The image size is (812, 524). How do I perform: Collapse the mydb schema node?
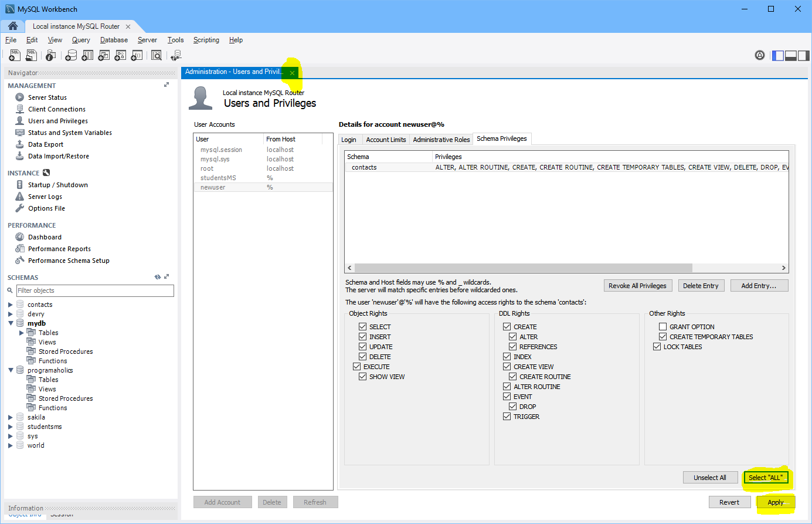coord(11,323)
